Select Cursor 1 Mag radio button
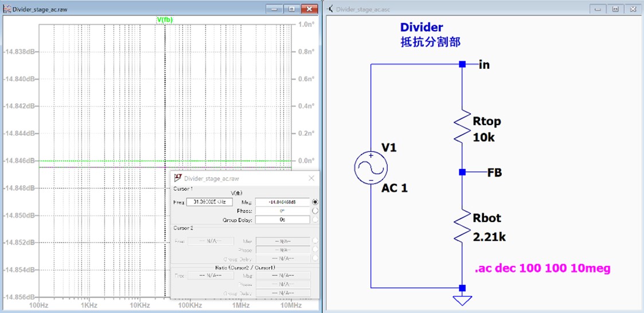 click(315, 202)
